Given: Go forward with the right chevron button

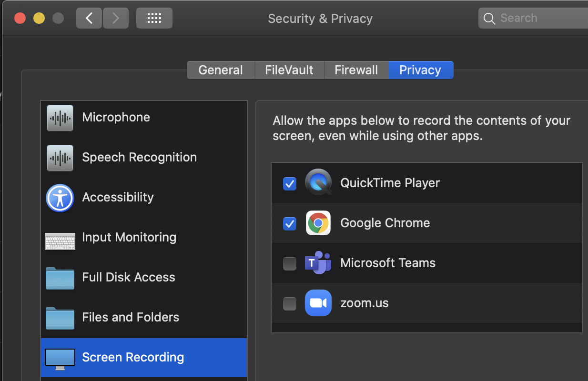Looking at the screenshot, I should 115,18.
